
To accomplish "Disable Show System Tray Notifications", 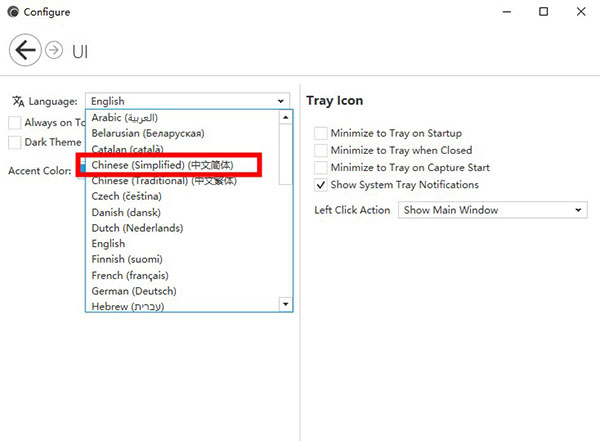I will [x=321, y=185].
